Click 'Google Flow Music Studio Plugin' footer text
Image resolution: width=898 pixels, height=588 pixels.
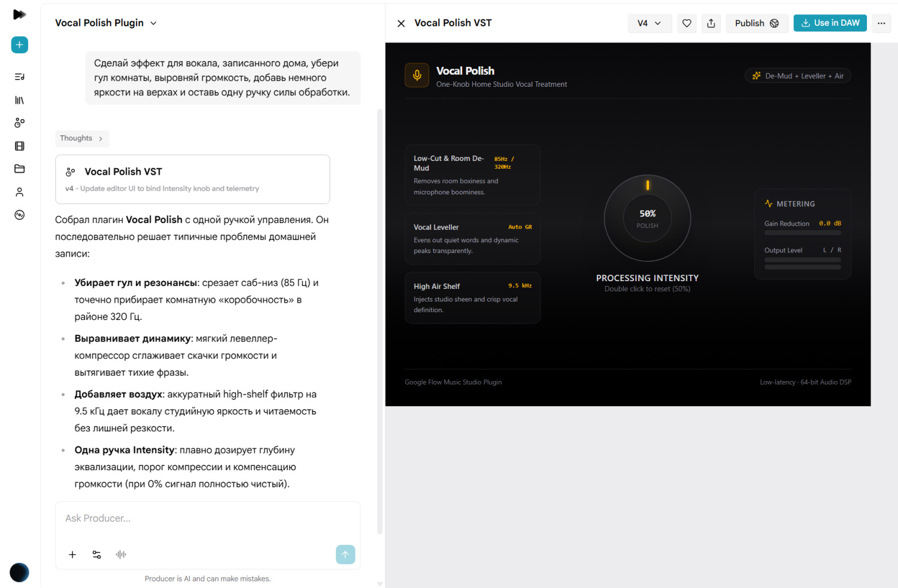tap(453, 382)
